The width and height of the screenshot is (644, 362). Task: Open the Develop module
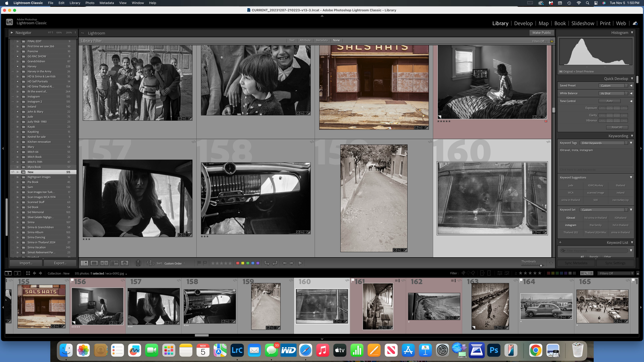pyautogui.click(x=523, y=24)
